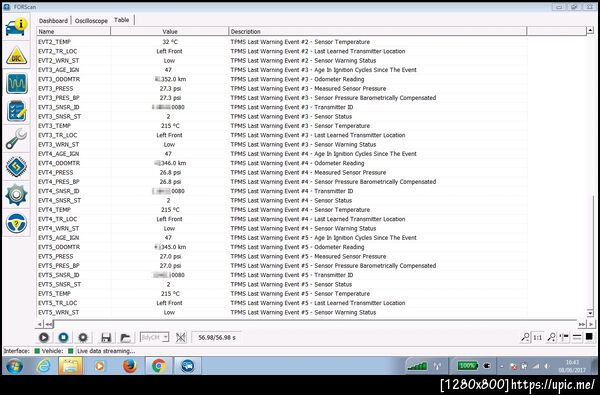Viewport: 600px width, 395px height.
Task: Open the media player taskbar icon
Action: pyautogui.click(x=99, y=366)
